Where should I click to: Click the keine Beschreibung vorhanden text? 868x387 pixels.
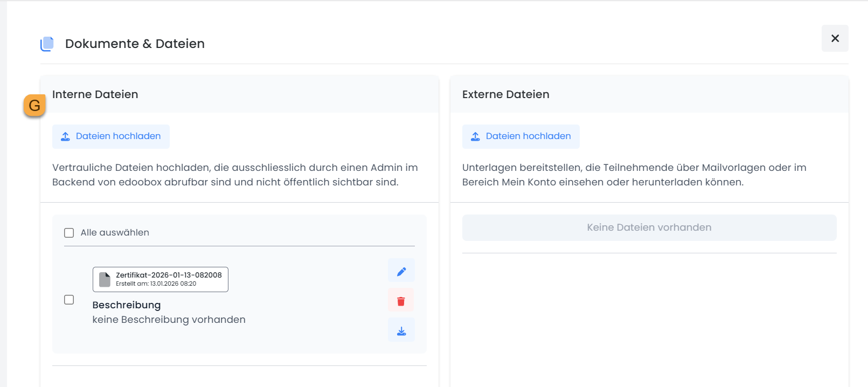coord(169,320)
